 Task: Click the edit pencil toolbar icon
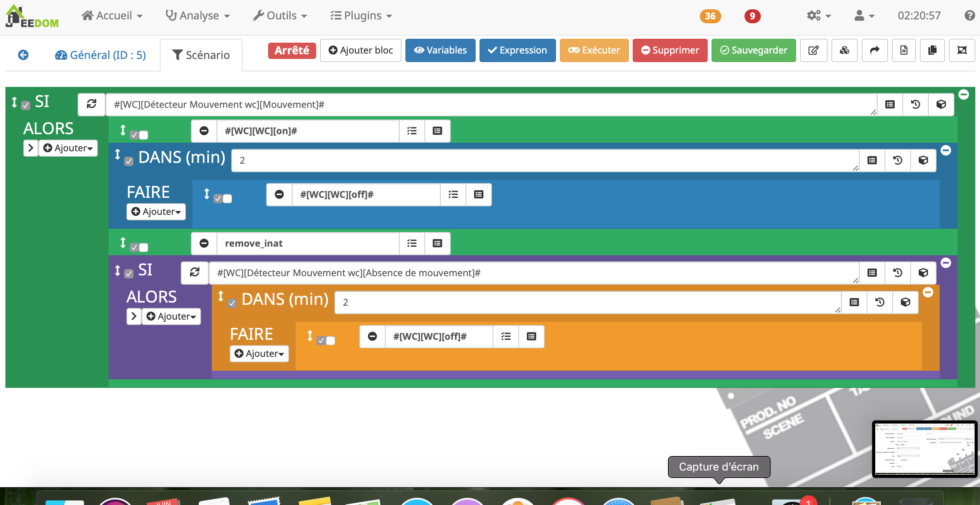(814, 50)
